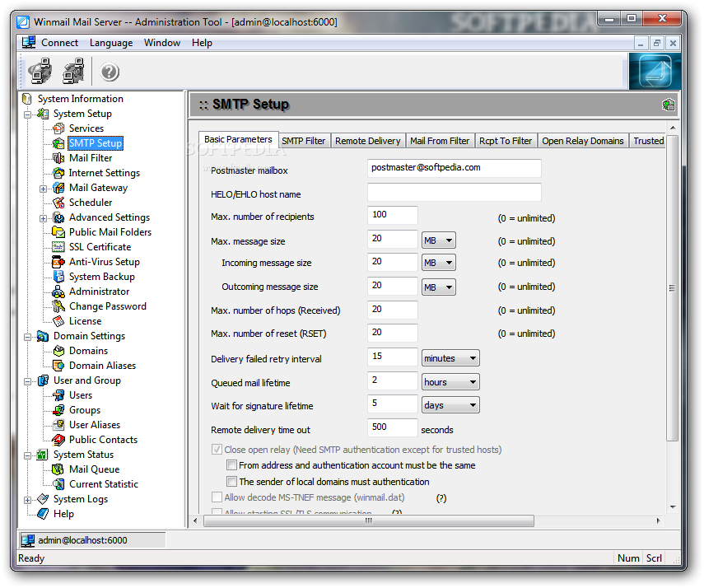Click the Advanced Settings icon
The image size is (704, 588).
(58, 217)
